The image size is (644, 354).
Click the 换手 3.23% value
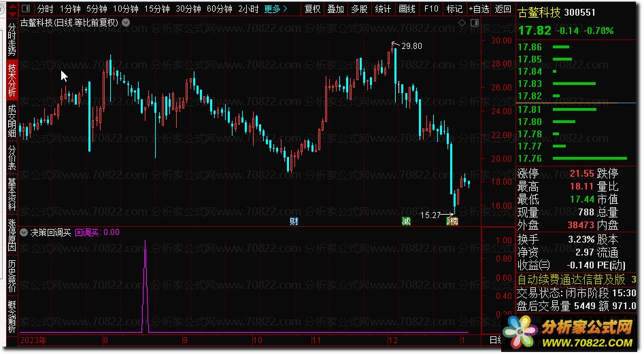(x=581, y=240)
